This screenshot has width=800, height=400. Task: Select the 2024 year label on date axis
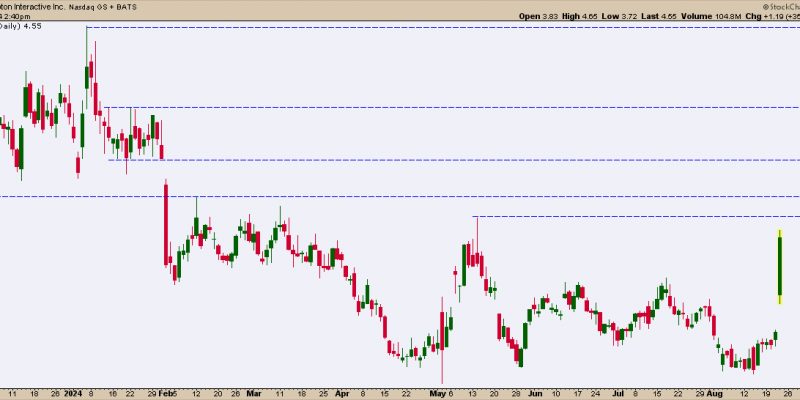pyautogui.click(x=73, y=394)
